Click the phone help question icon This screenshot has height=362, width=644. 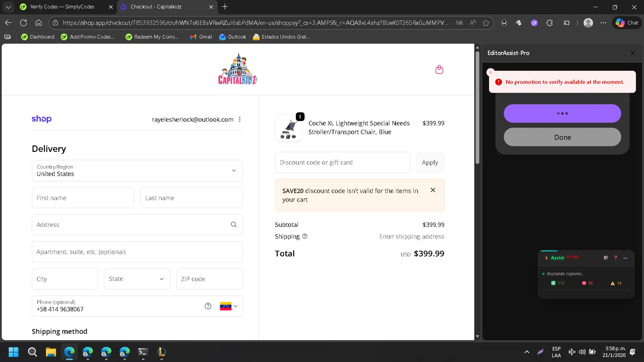(208, 306)
